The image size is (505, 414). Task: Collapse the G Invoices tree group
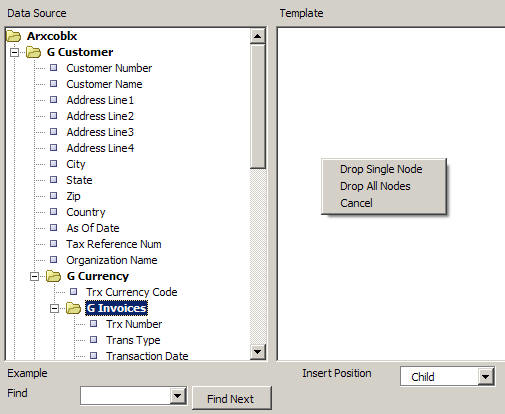(54, 309)
